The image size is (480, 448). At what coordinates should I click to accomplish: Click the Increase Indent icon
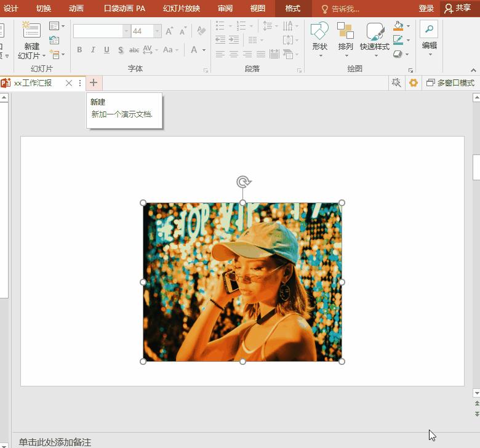pyautogui.click(x=234, y=39)
